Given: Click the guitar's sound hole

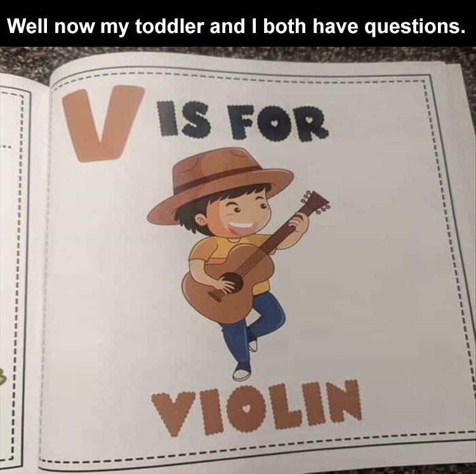Looking at the screenshot, I should [x=232, y=282].
